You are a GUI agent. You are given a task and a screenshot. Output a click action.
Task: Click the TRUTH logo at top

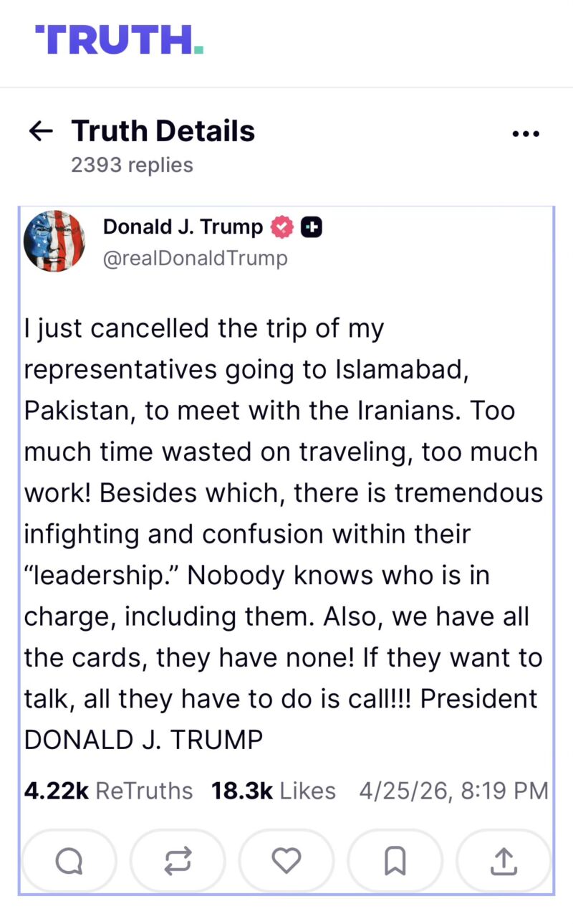pyautogui.click(x=119, y=39)
